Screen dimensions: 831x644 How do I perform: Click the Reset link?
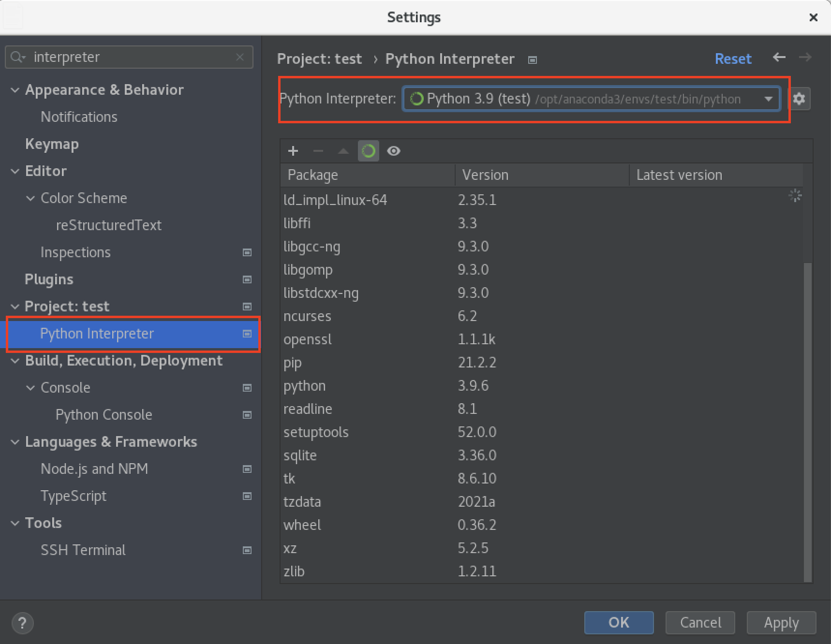pyautogui.click(x=733, y=58)
